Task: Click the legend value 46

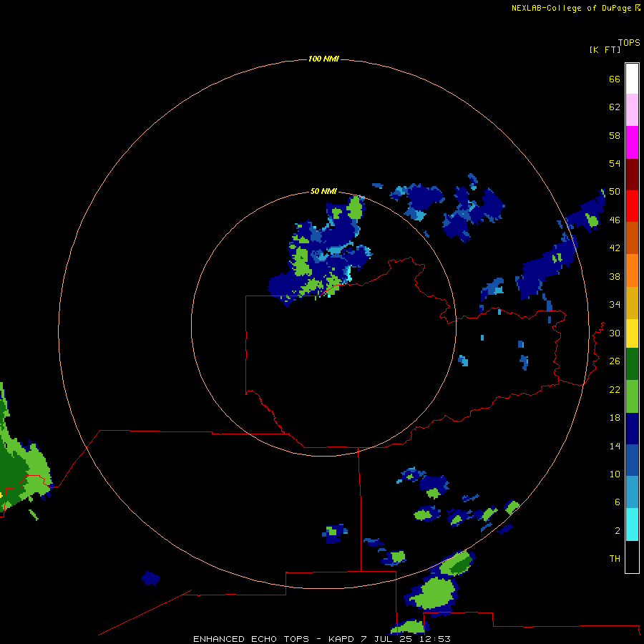Action: pyautogui.click(x=615, y=220)
